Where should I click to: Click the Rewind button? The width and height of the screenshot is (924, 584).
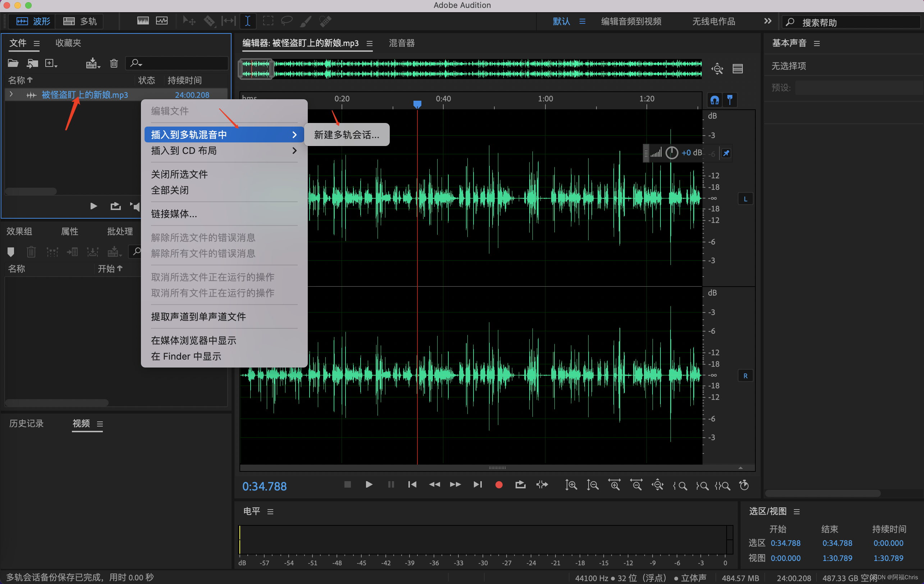(434, 484)
